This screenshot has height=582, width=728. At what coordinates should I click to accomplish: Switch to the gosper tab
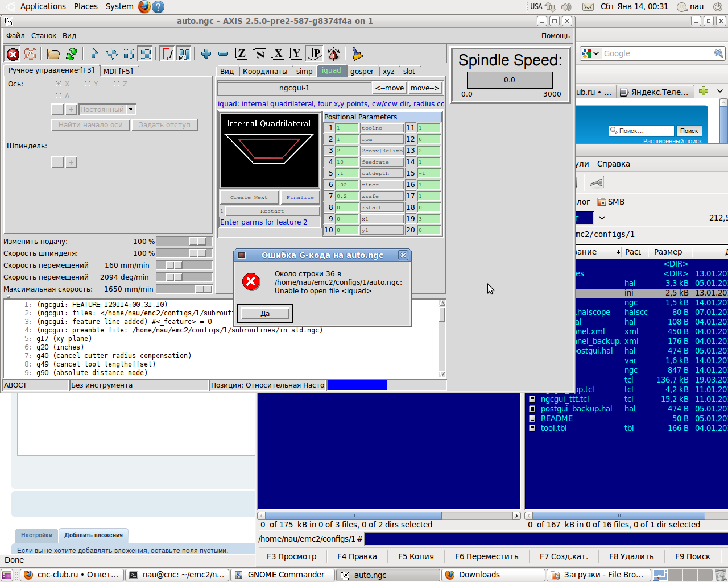[x=362, y=71]
